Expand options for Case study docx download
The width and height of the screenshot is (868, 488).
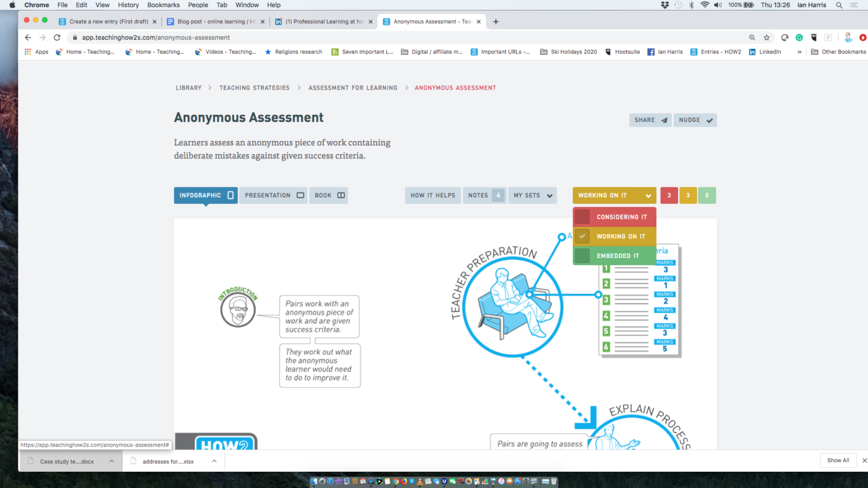[x=111, y=461]
